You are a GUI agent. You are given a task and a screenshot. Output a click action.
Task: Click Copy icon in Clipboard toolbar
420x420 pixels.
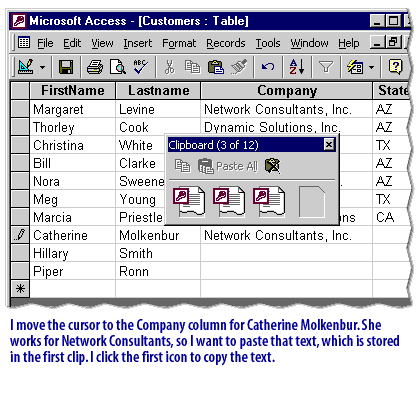tap(183, 166)
